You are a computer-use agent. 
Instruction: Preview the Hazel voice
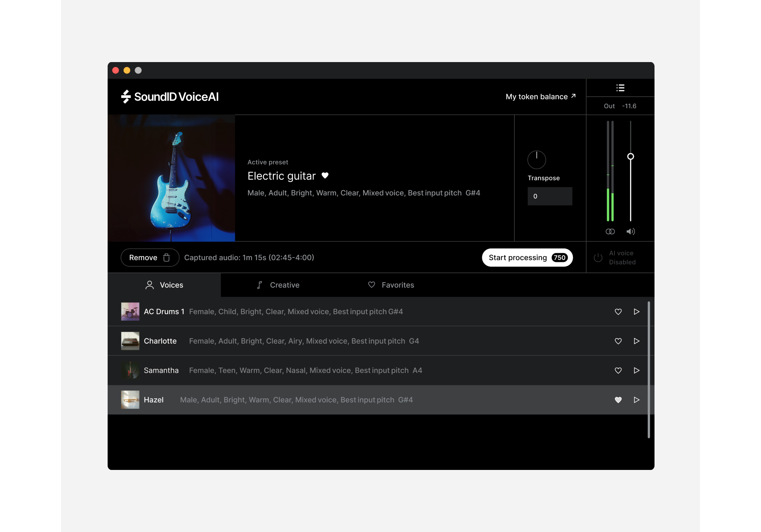point(636,400)
